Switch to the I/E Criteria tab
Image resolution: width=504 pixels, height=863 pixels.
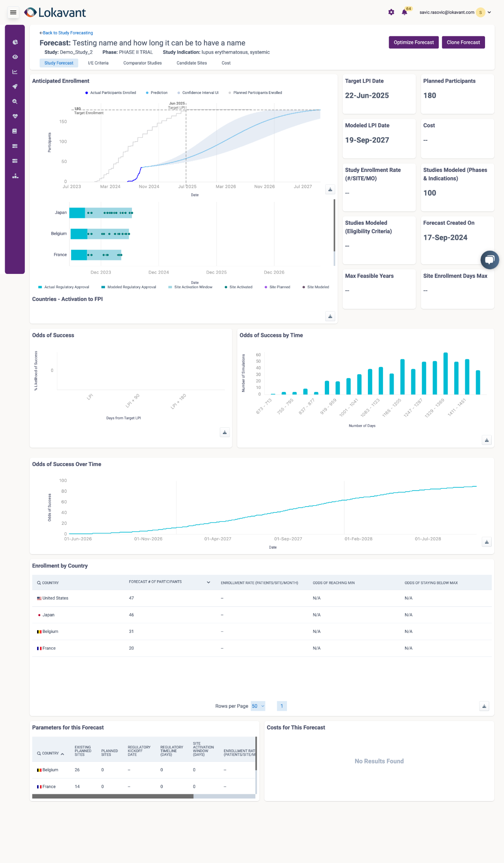[x=98, y=63]
